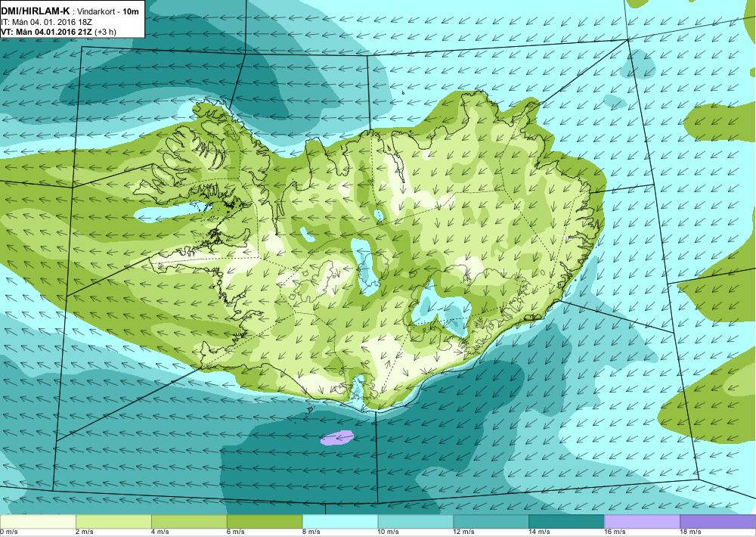Click the "16 m/s" legend label
Screen dimensions: 756x537
pyautogui.click(x=615, y=532)
